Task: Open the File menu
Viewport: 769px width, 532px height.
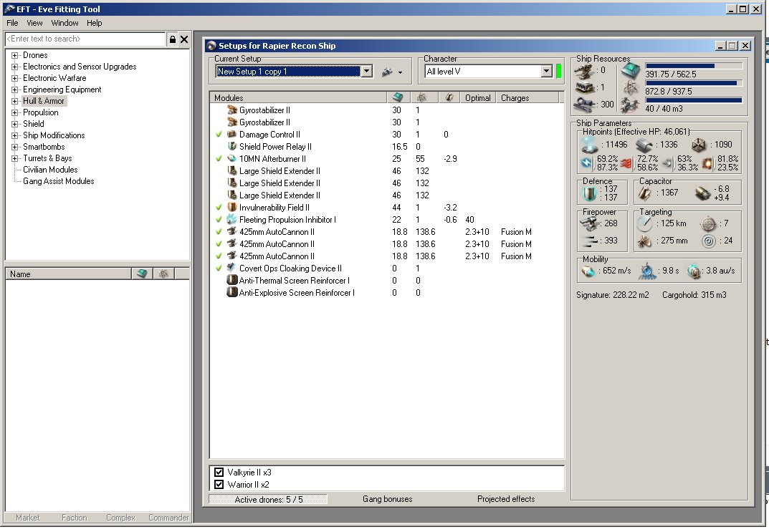Action: (x=12, y=23)
